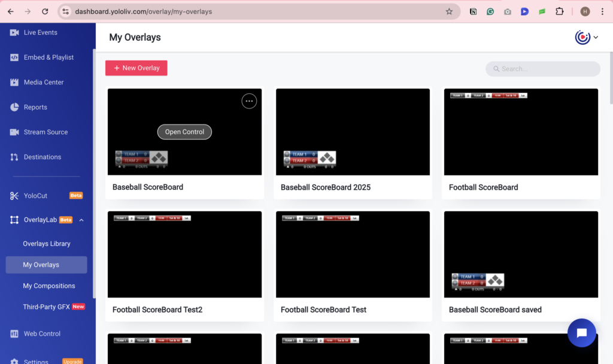Open Third-Party GFX section
Image resolution: width=613 pixels, height=364 pixels.
[x=46, y=307]
